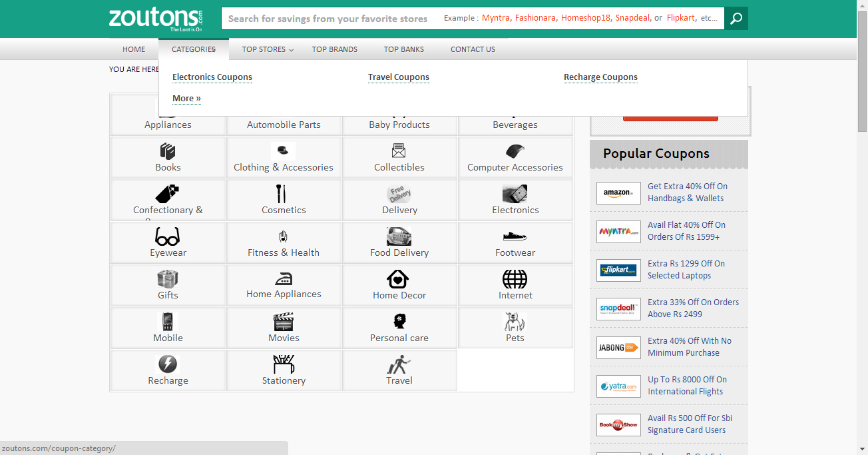Click the Internet globe icon
The image size is (868, 455).
(515, 279)
